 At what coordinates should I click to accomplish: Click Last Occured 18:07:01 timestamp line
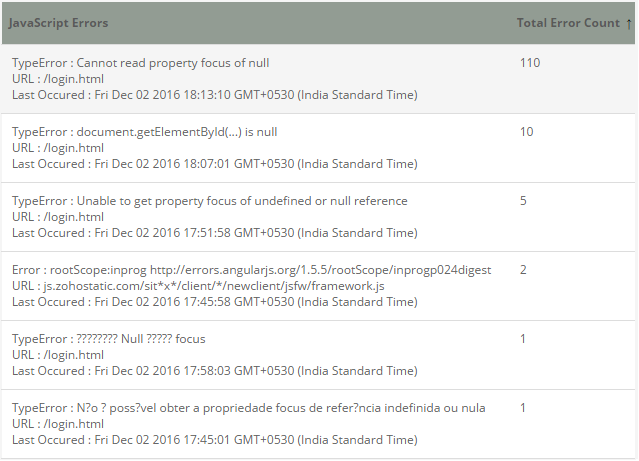click(x=214, y=164)
